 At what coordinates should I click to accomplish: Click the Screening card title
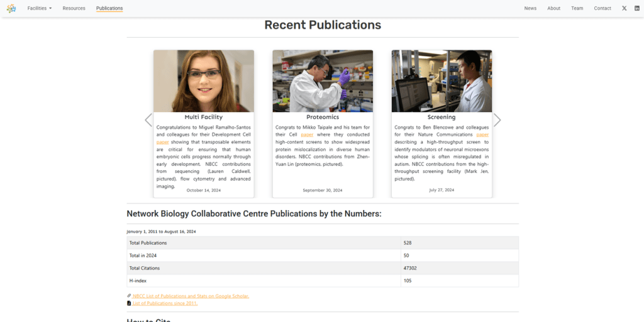click(441, 117)
